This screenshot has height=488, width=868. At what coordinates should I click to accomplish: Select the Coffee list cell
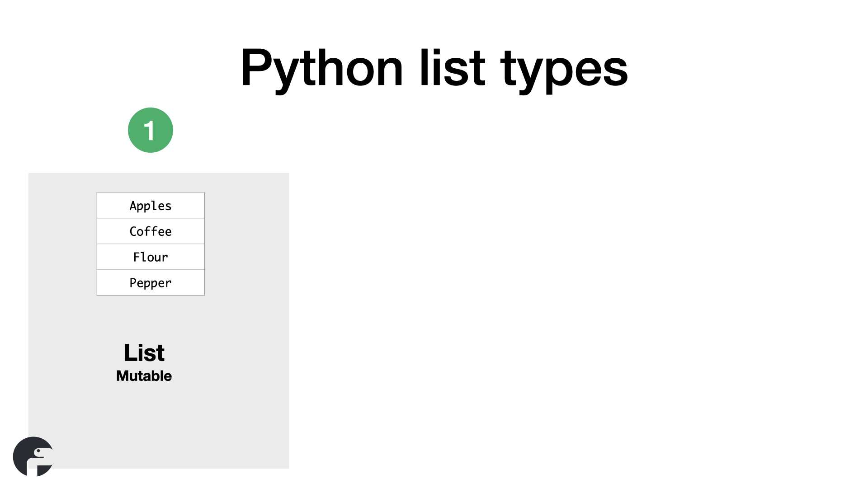pyautogui.click(x=151, y=231)
